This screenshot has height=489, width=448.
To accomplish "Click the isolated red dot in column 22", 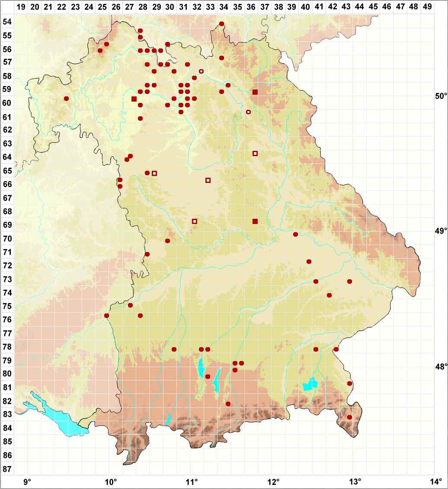I will click(67, 99).
